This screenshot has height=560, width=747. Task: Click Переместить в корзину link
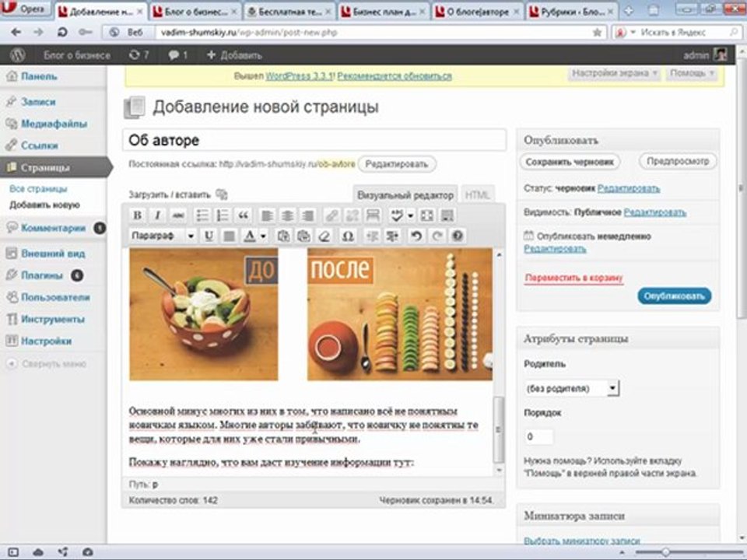[573, 278]
